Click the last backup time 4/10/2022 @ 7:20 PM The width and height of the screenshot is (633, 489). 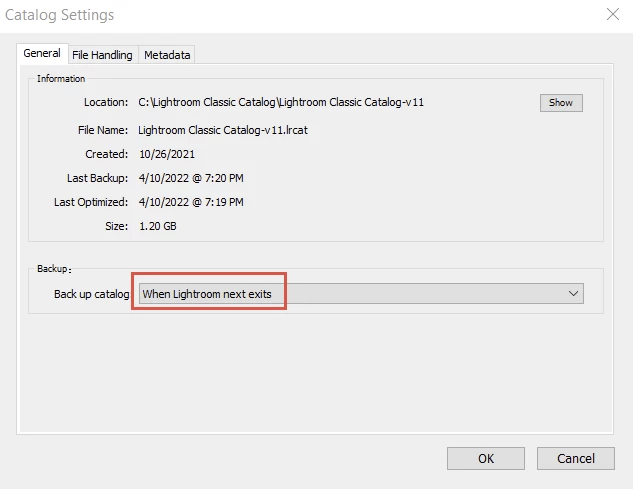(191, 178)
